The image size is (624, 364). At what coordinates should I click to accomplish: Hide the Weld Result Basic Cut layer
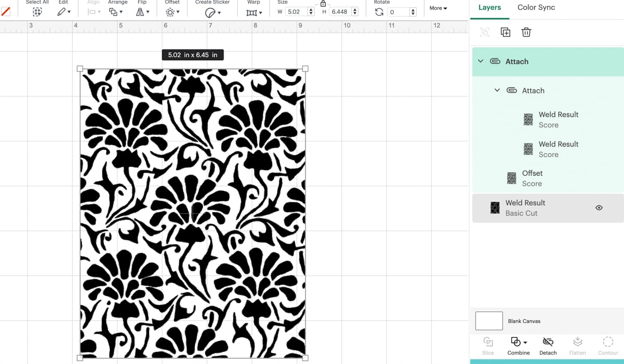[599, 207]
